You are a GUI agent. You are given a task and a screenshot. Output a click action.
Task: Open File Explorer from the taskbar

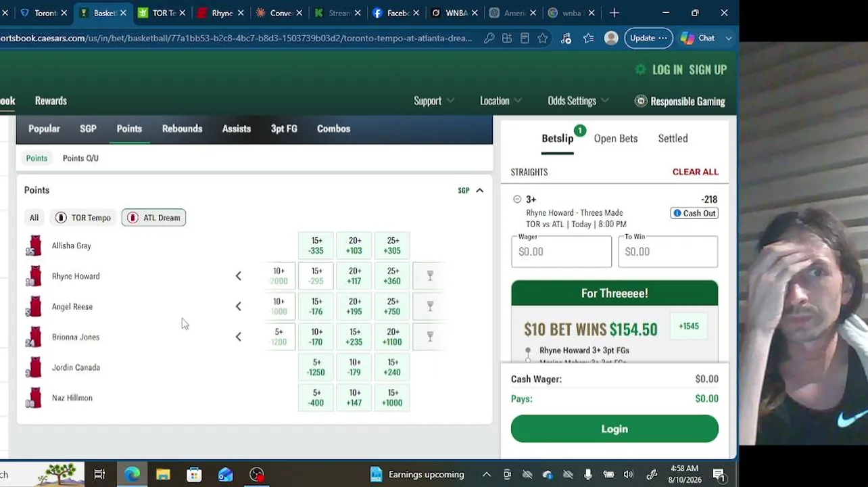pyautogui.click(x=163, y=475)
